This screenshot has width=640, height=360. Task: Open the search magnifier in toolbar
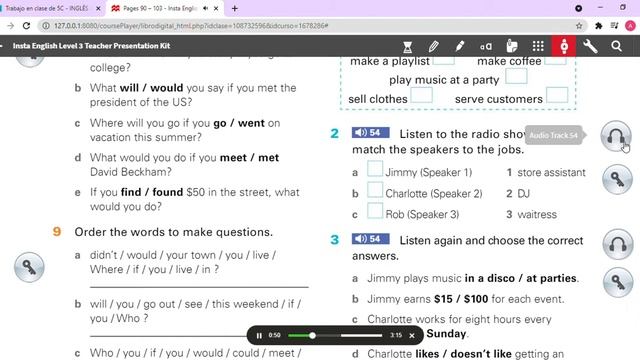[616, 46]
